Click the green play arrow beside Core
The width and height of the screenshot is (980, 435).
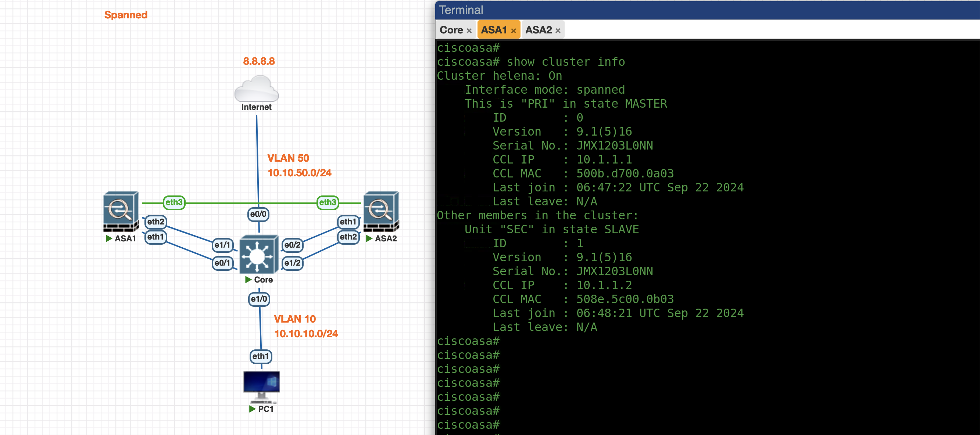click(x=248, y=280)
